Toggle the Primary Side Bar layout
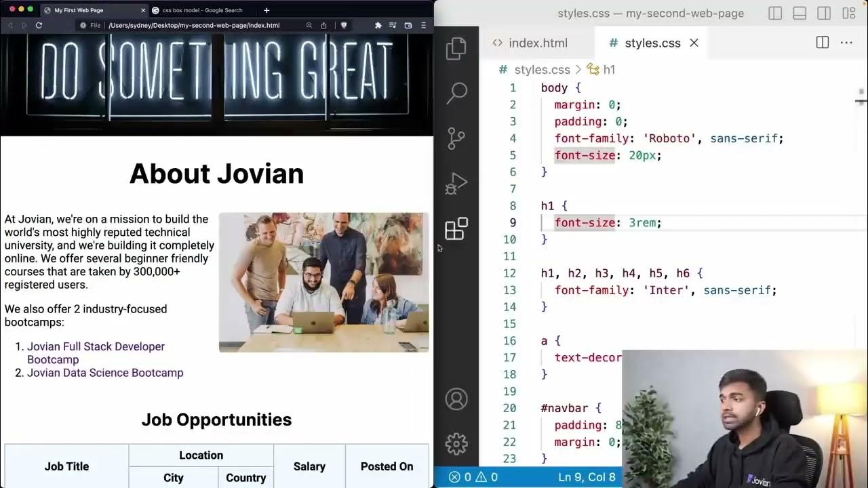Viewport: 868px width, 488px height. tap(775, 14)
